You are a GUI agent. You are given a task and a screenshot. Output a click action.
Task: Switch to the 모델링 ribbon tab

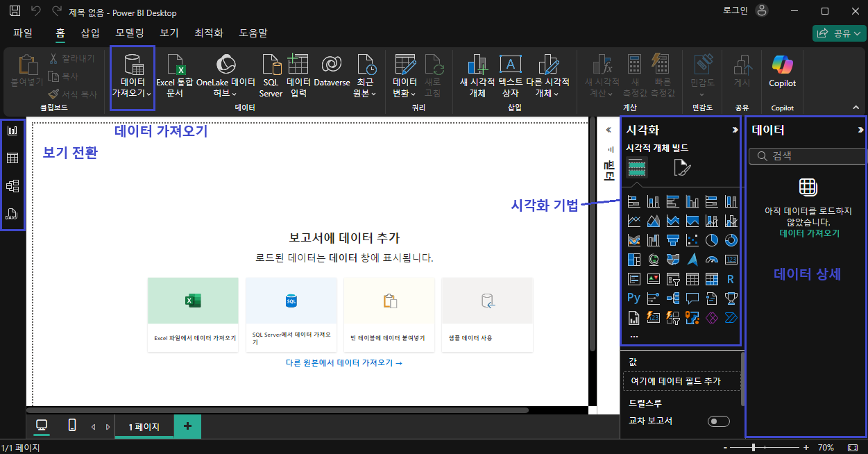coord(130,33)
